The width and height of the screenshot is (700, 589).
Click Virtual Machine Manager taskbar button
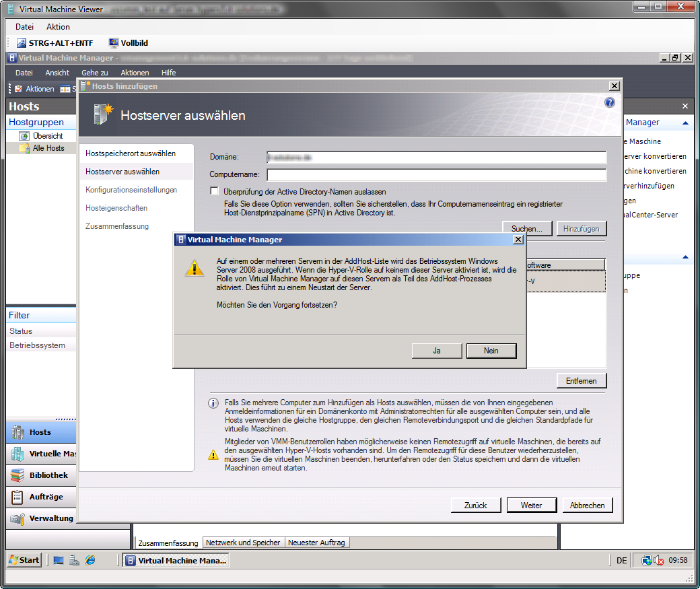point(176,561)
